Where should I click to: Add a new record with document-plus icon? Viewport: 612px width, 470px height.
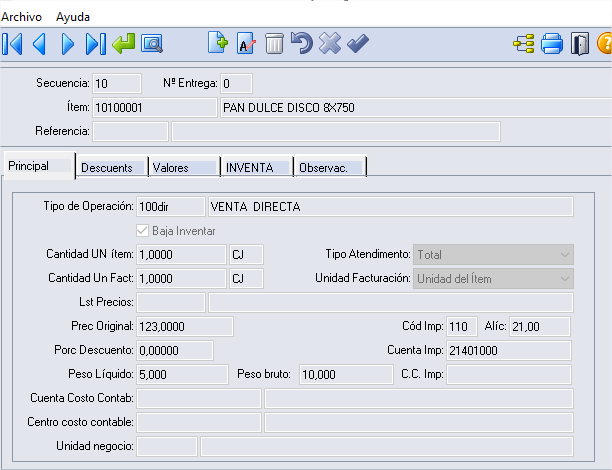218,43
